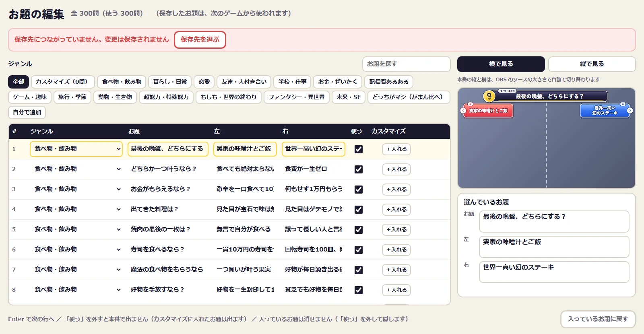The height and width of the screenshot is (334, 644).
Task: Click the 保存先を選ぶ button
Action: 200,39
